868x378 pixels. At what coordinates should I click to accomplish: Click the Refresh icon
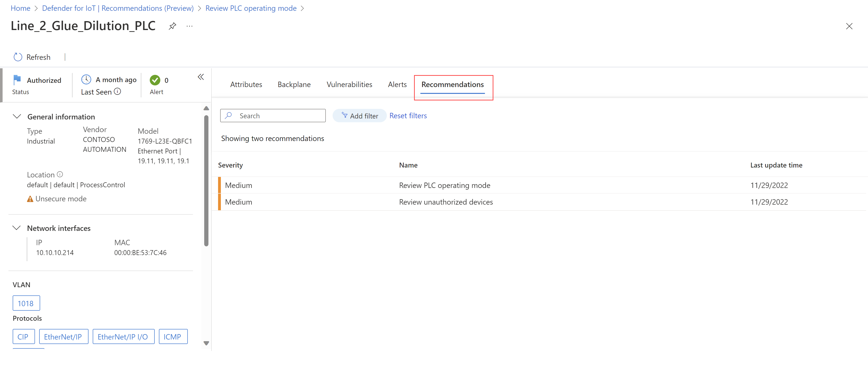pos(18,57)
